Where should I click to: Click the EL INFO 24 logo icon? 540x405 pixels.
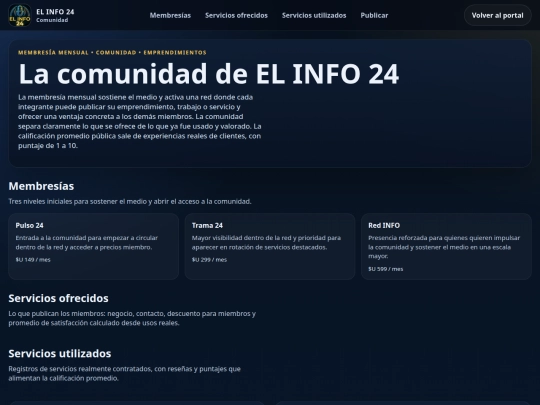[x=20, y=15]
